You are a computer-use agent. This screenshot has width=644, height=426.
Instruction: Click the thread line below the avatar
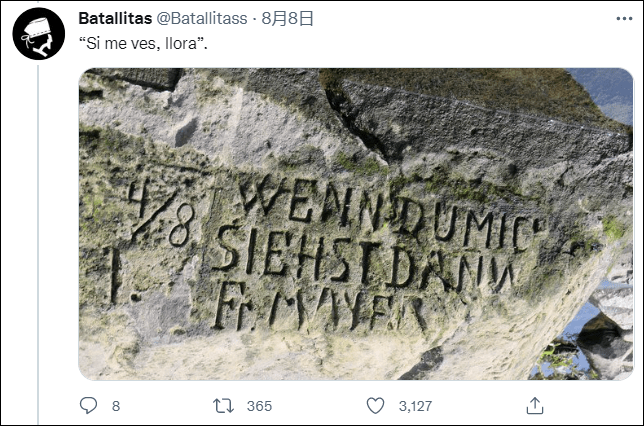[x=38, y=244]
